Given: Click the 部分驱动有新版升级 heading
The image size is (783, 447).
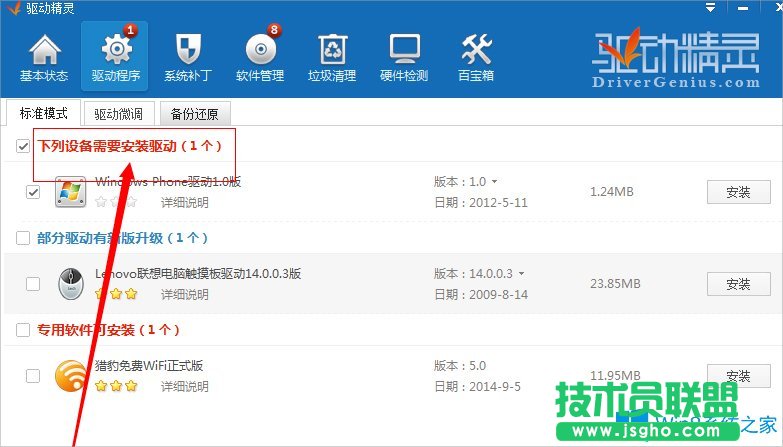Looking at the screenshot, I should (123, 238).
